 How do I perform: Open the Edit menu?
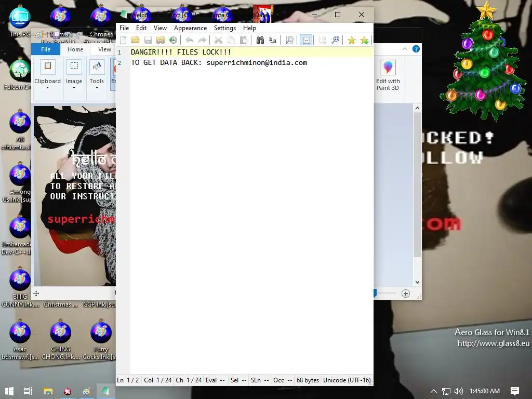point(141,28)
